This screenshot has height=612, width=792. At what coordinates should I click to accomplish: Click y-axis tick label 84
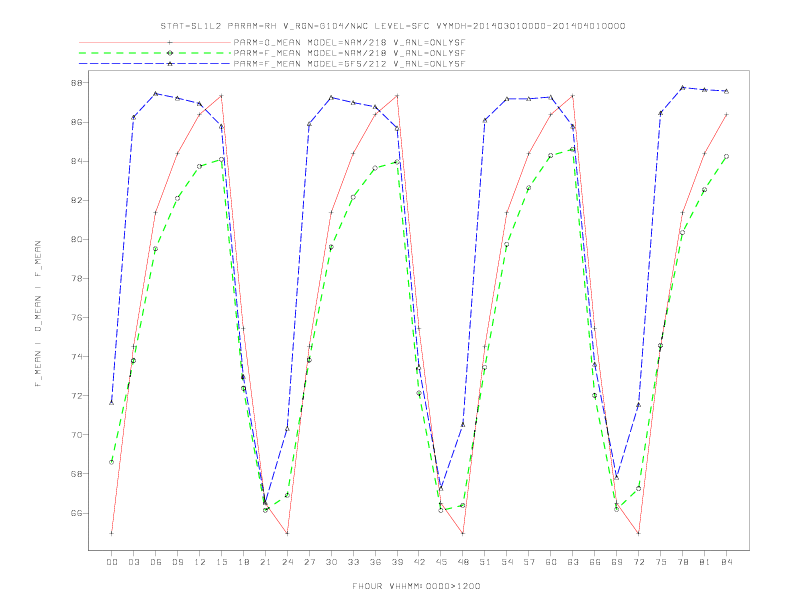(x=76, y=161)
